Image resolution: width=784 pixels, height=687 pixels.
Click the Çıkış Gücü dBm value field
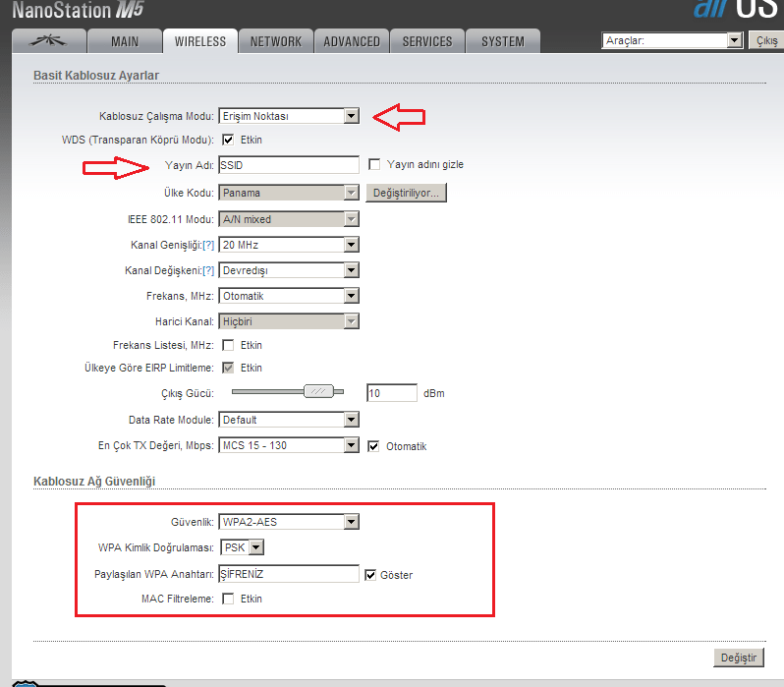coord(391,393)
